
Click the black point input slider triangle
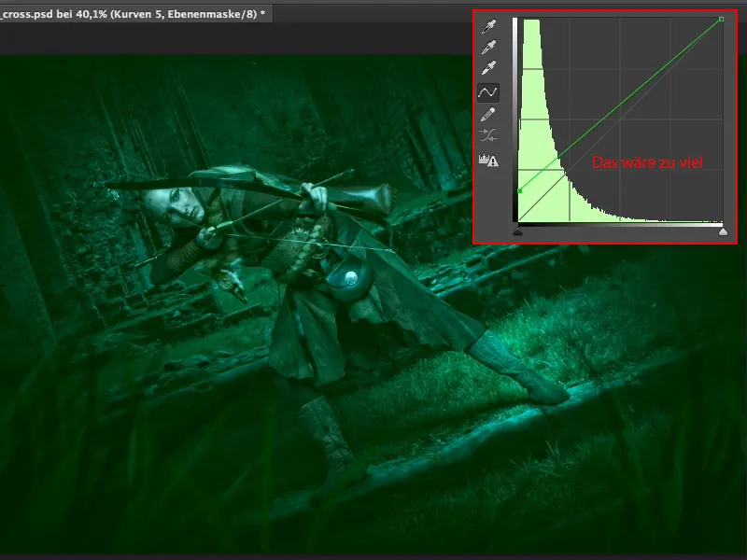tap(518, 231)
